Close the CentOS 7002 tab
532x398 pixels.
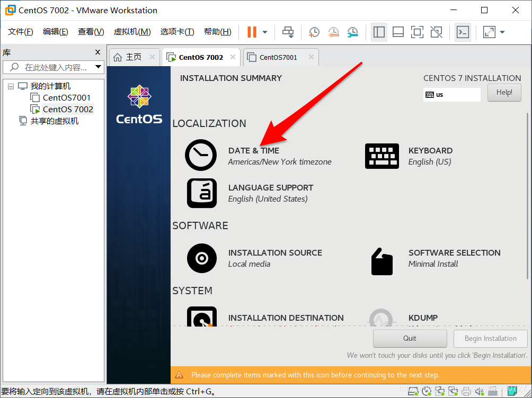point(233,57)
